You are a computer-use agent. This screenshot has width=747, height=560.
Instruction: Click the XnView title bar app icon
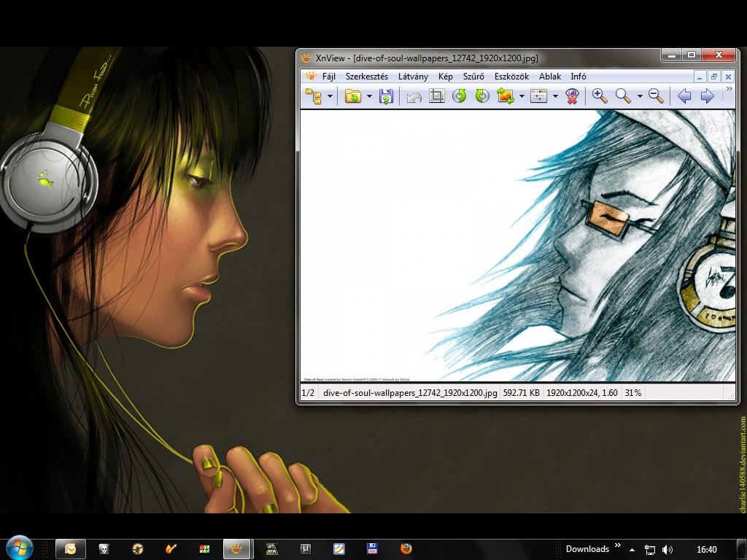coord(306,58)
